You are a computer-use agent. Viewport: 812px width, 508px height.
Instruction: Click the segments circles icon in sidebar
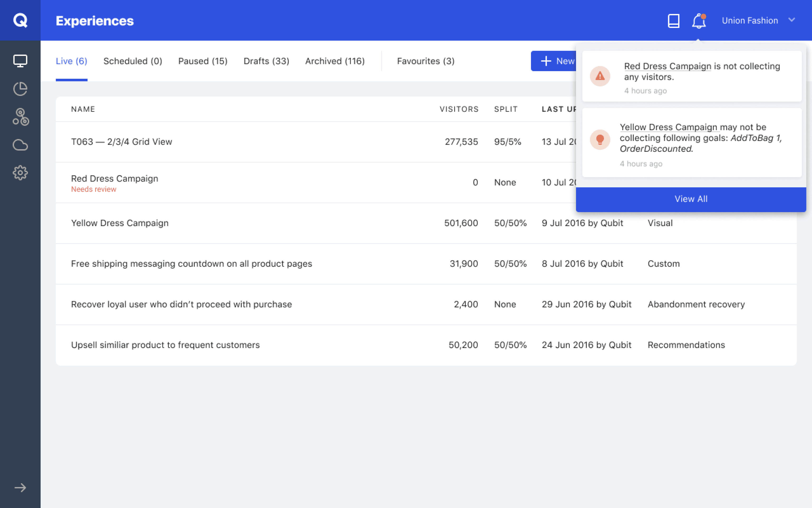tap(21, 116)
